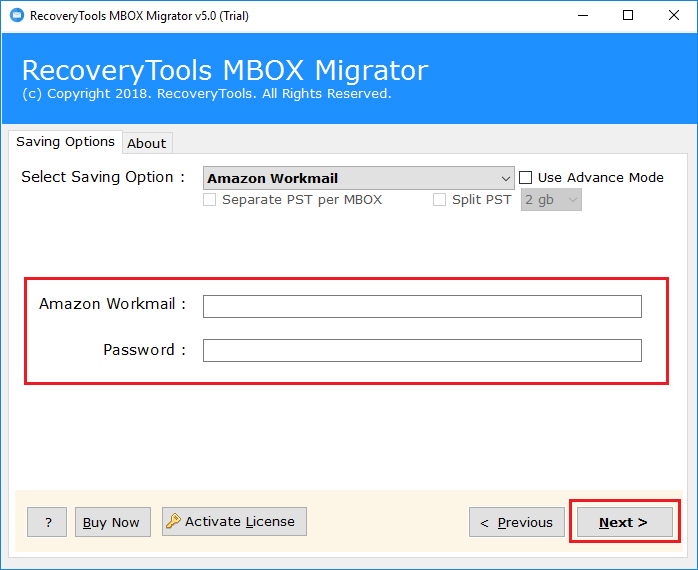Click the 'Password :' label text
The image size is (698, 570).
pyautogui.click(x=144, y=350)
